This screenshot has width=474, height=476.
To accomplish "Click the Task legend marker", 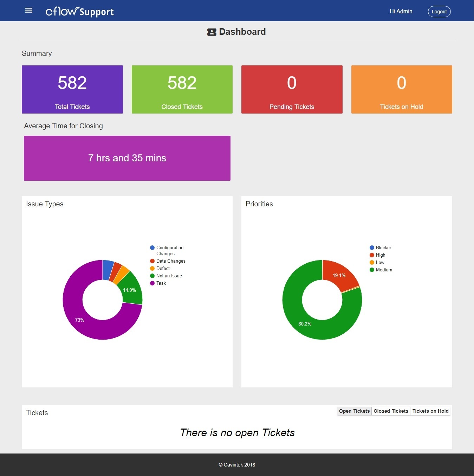I will [x=152, y=283].
